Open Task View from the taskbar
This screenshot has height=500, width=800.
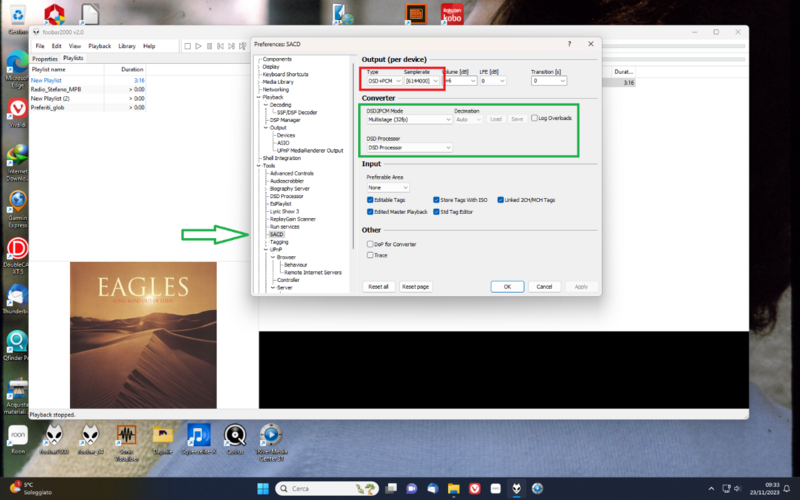pos(391,488)
